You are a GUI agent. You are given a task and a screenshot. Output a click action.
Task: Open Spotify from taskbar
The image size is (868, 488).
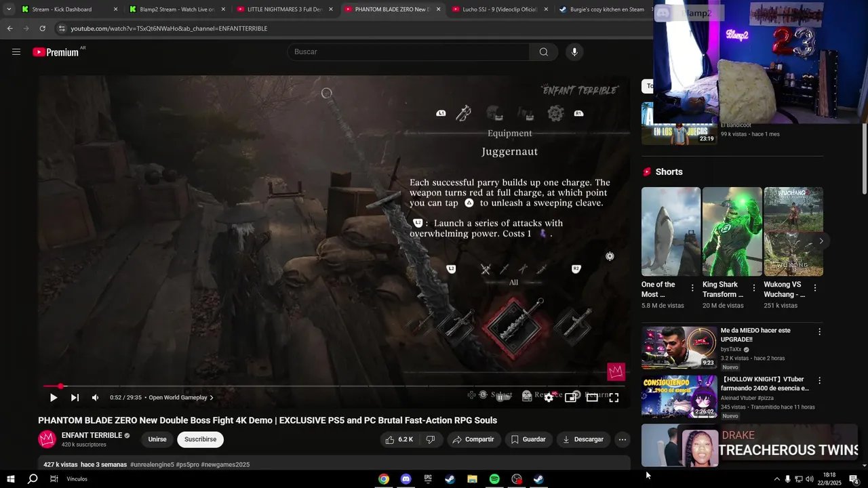point(494,479)
